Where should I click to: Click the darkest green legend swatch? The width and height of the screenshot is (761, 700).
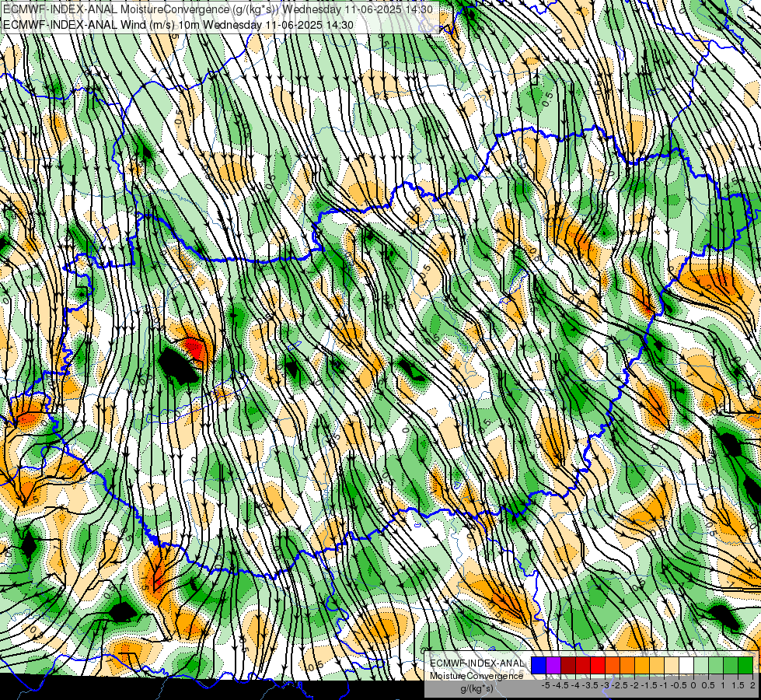[745, 665]
